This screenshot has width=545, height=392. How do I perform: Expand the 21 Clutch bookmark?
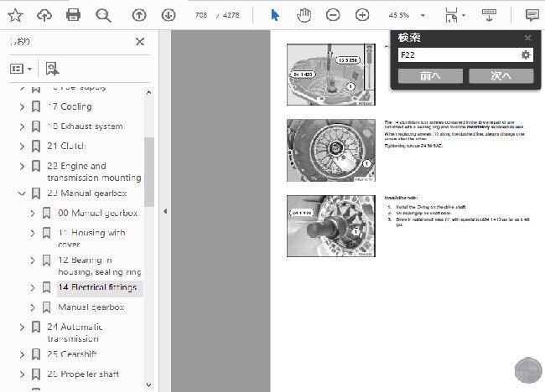coord(23,147)
